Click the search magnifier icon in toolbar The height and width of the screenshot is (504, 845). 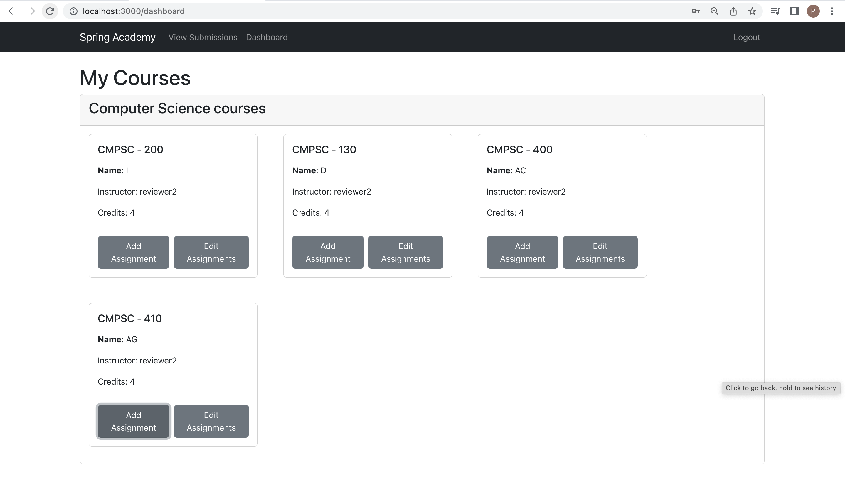714,11
